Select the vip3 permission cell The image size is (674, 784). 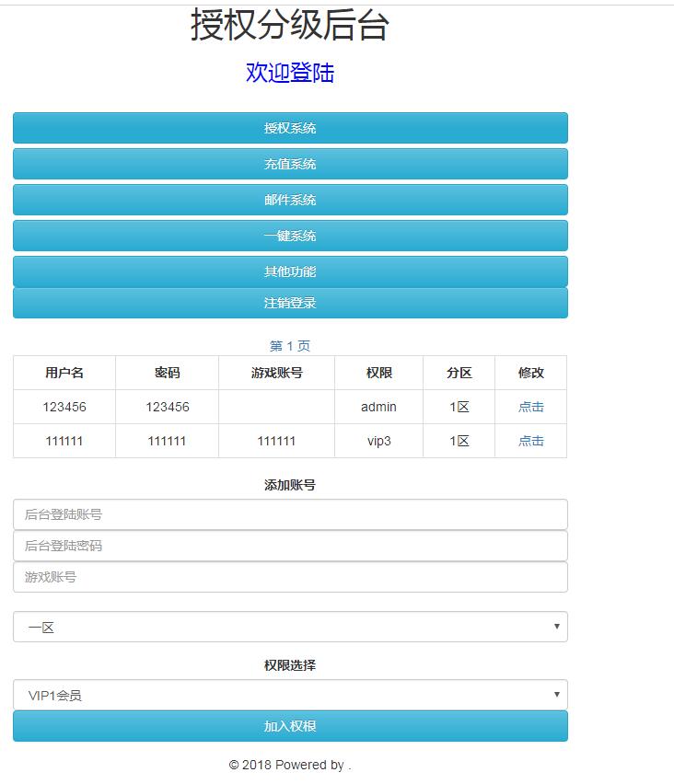(378, 441)
